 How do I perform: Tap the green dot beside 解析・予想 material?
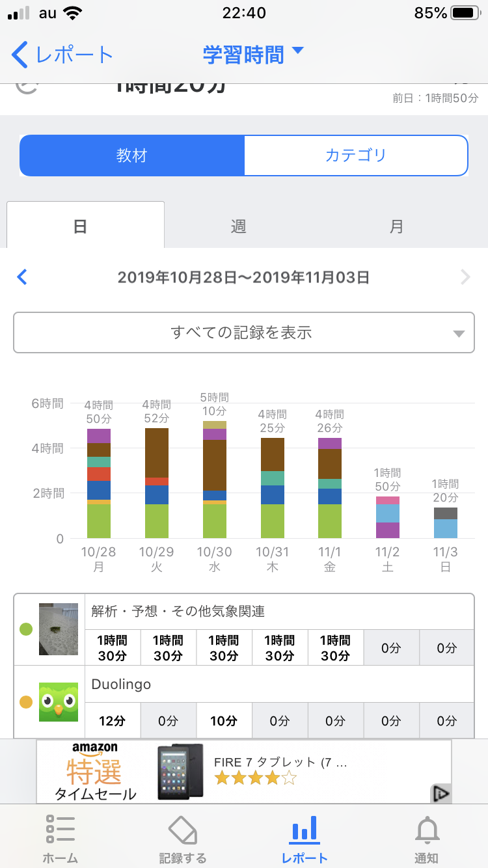26,629
